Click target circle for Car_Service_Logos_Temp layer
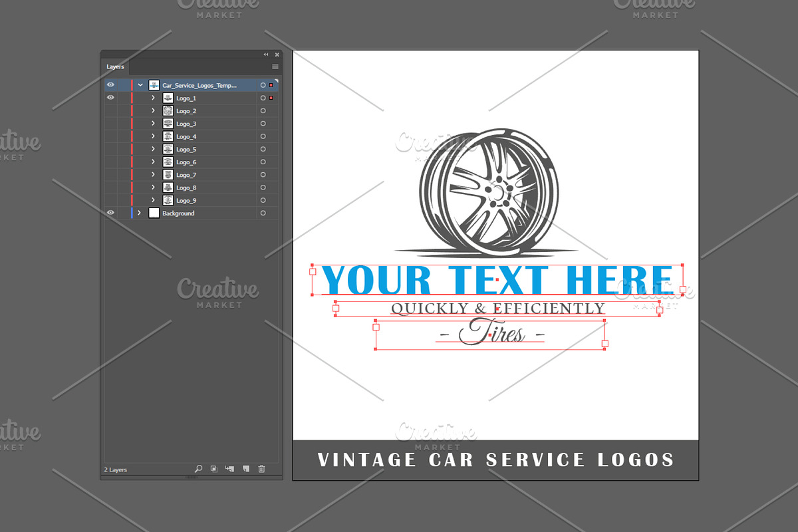Viewport: 798px width, 532px height. pyautogui.click(x=263, y=85)
